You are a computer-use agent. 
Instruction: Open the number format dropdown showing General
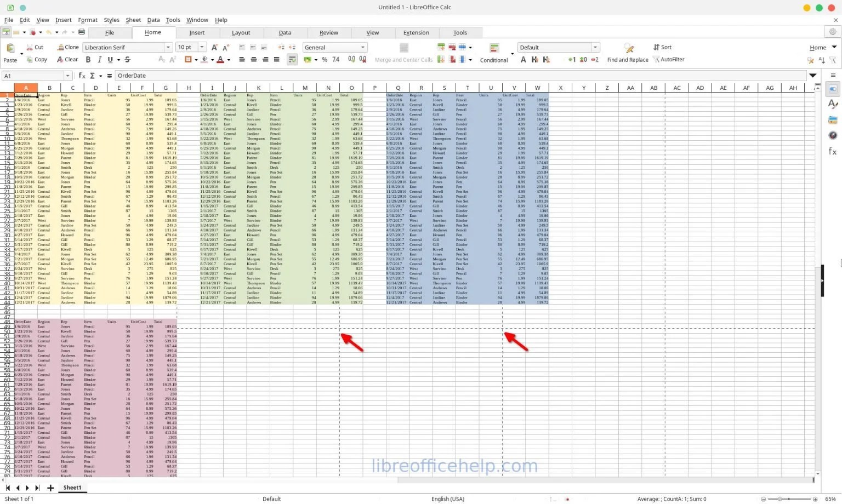pyautogui.click(x=362, y=47)
